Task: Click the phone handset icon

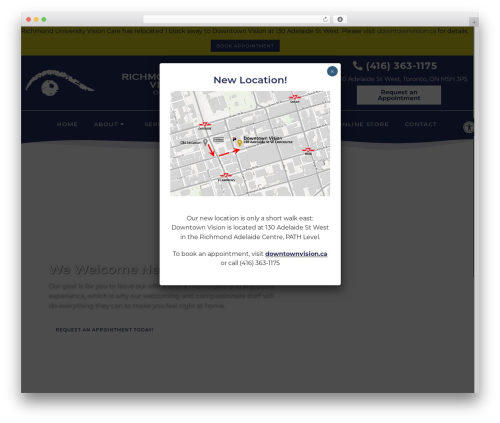Action: click(x=357, y=66)
